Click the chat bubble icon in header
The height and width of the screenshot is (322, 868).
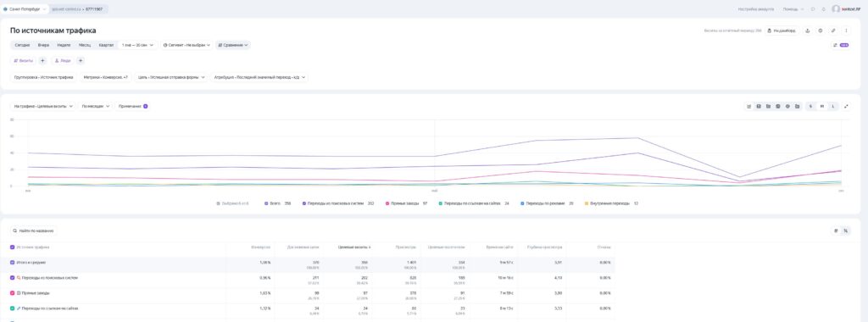(x=813, y=8)
